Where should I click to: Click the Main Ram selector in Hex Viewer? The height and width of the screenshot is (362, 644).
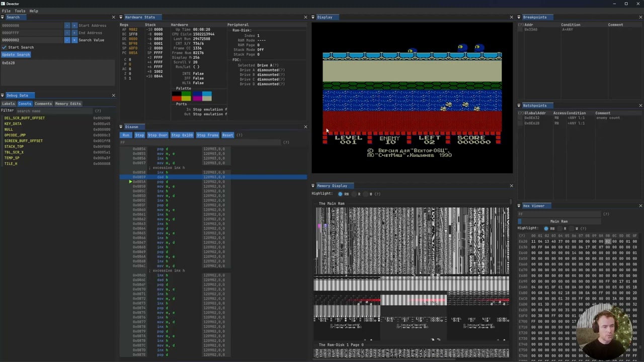pyautogui.click(x=559, y=222)
